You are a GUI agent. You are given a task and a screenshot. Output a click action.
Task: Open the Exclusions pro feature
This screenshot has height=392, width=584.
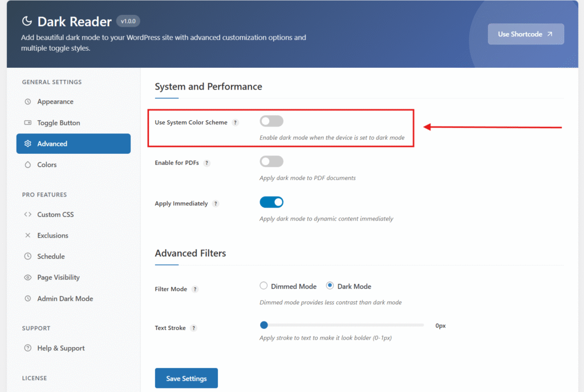click(x=74, y=235)
